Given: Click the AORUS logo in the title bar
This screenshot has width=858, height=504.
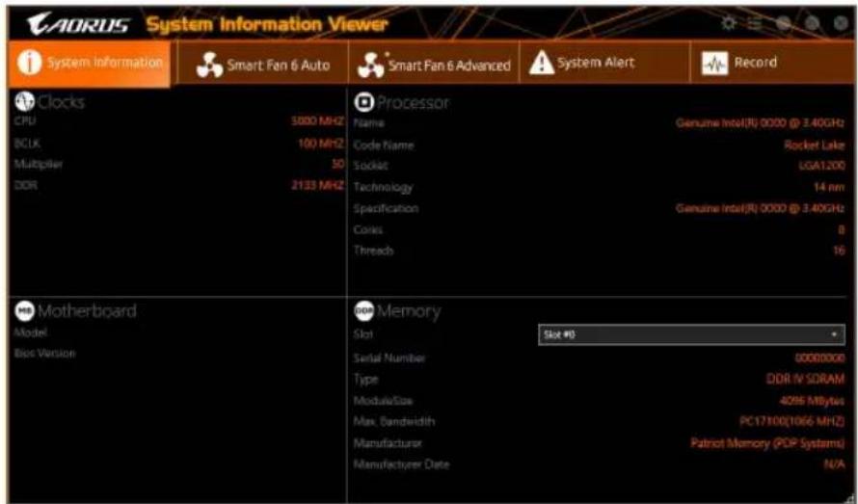Looking at the screenshot, I should coord(78,25).
